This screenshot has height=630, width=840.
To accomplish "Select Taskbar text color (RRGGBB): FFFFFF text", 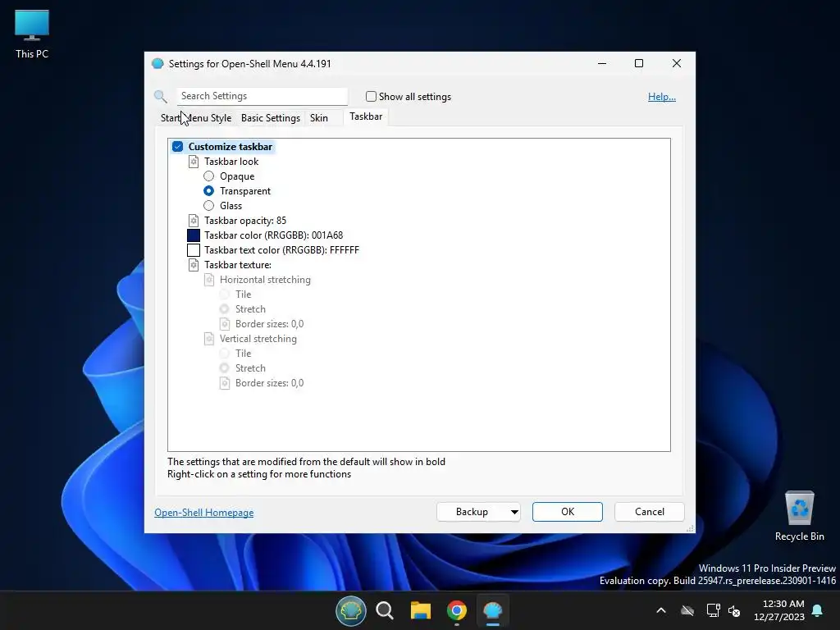I will [282, 250].
